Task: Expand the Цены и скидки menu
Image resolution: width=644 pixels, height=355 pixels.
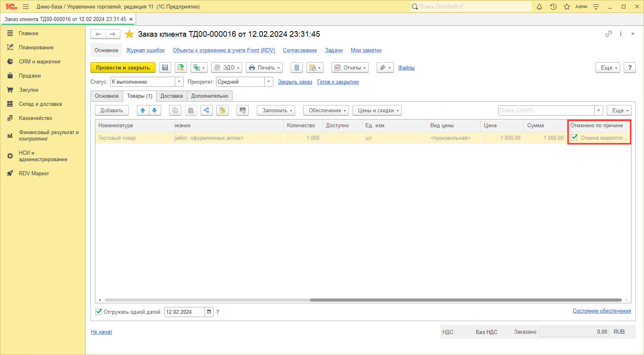Action: pos(377,111)
